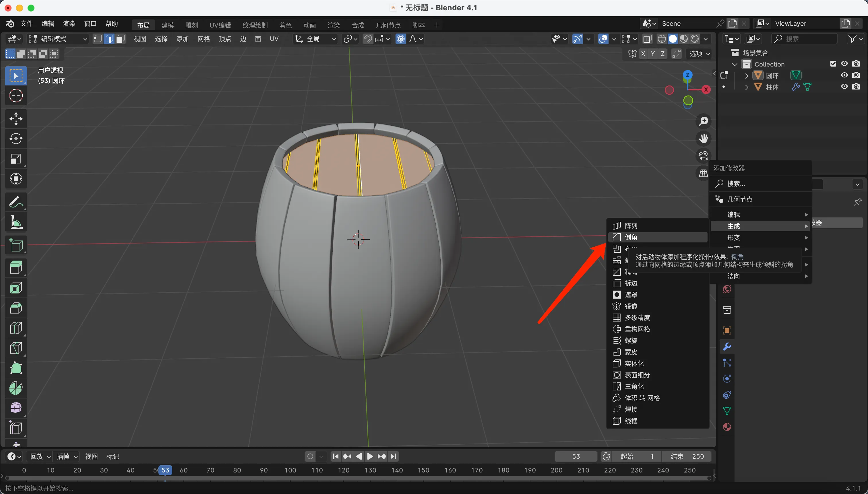Toggle camera view gizmo button
868x494 pixels.
[703, 156]
